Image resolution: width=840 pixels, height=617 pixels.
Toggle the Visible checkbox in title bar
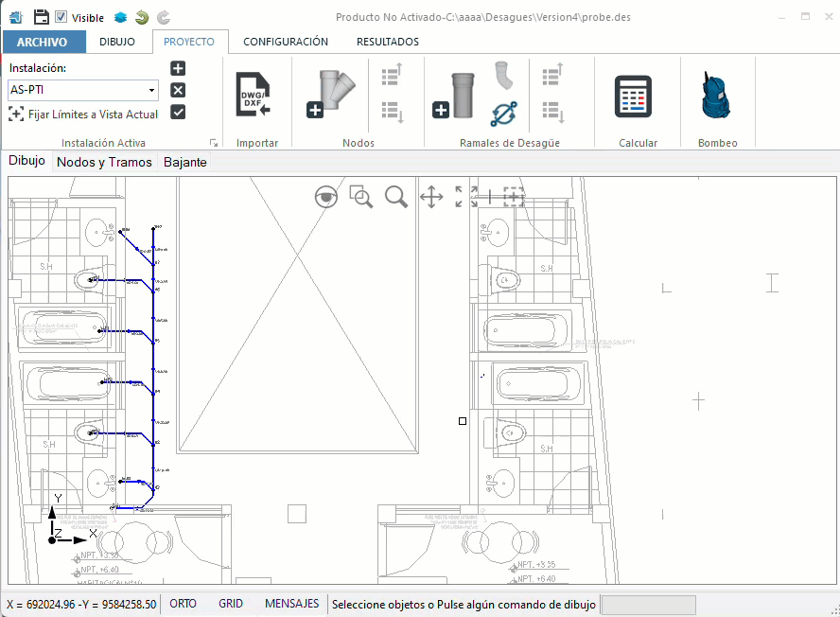click(x=61, y=17)
